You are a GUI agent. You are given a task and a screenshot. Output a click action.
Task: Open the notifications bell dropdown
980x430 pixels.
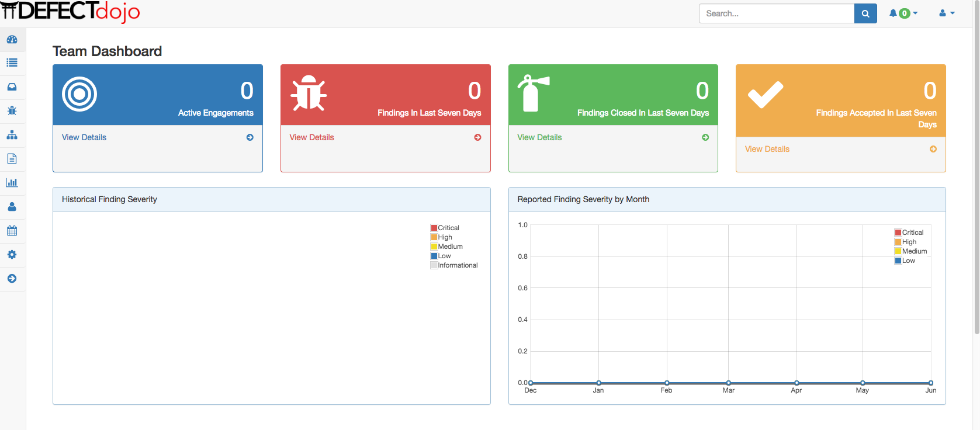pos(903,13)
